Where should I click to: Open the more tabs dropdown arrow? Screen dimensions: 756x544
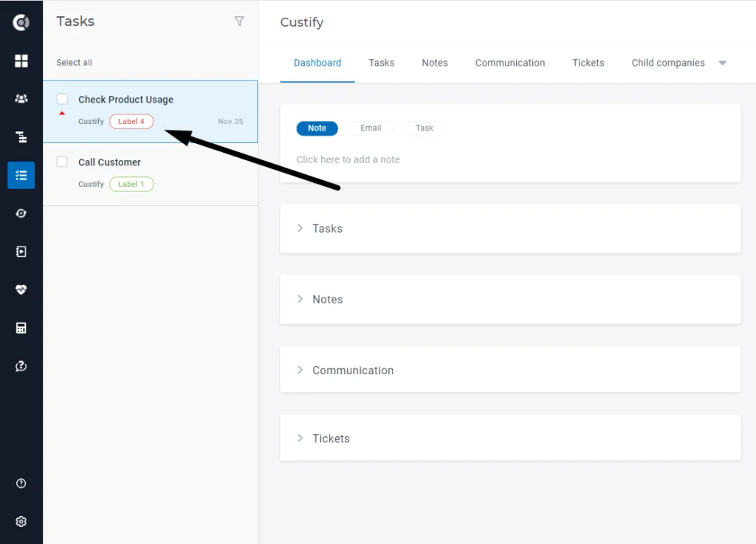tap(722, 63)
